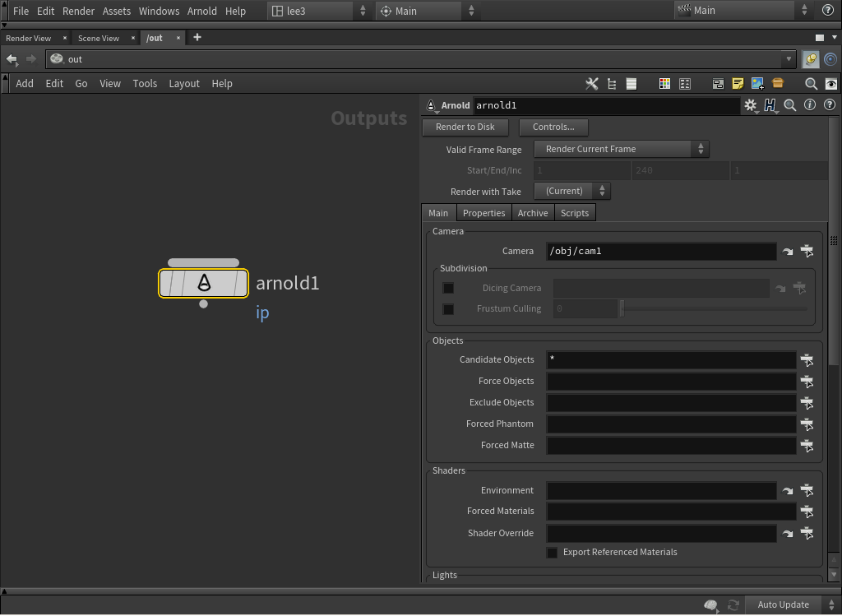842x616 pixels.
Task: Open the color palette icon in network toolbar
Action: [664, 83]
